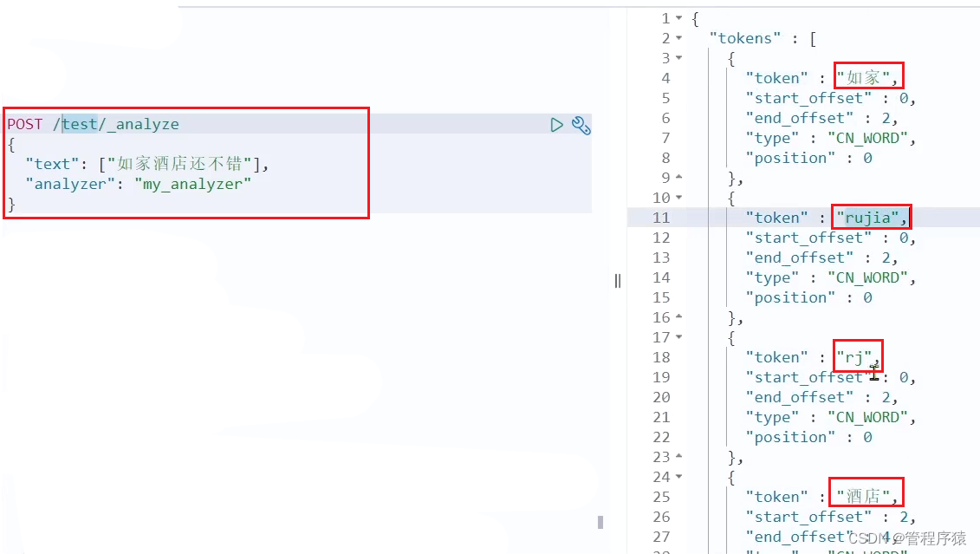Click the POST method keyword

pyautogui.click(x=25, y=124)
